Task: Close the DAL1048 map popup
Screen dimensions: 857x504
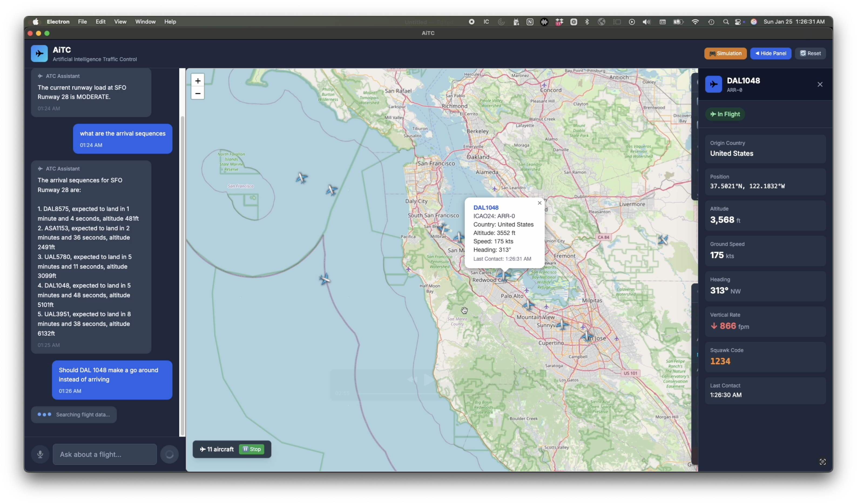Action: click(x=539, y=203)
